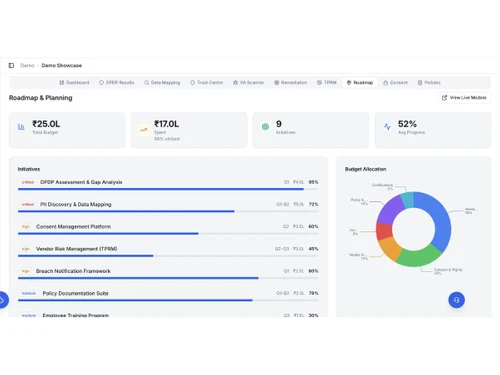Click the Total Budget bar chart icon
Image resolution: width=500 pixels, height=375 pixels.
click(21, 127)
